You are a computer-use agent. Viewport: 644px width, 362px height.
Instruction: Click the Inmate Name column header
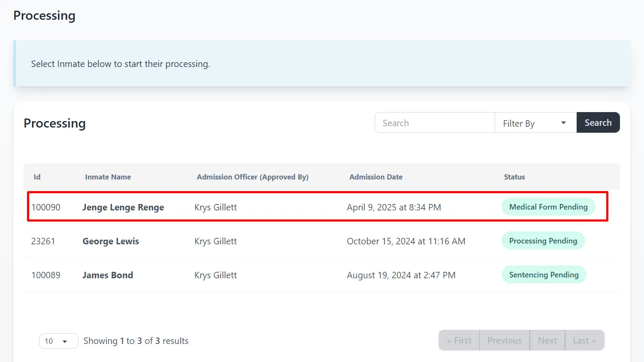point(108,177)
